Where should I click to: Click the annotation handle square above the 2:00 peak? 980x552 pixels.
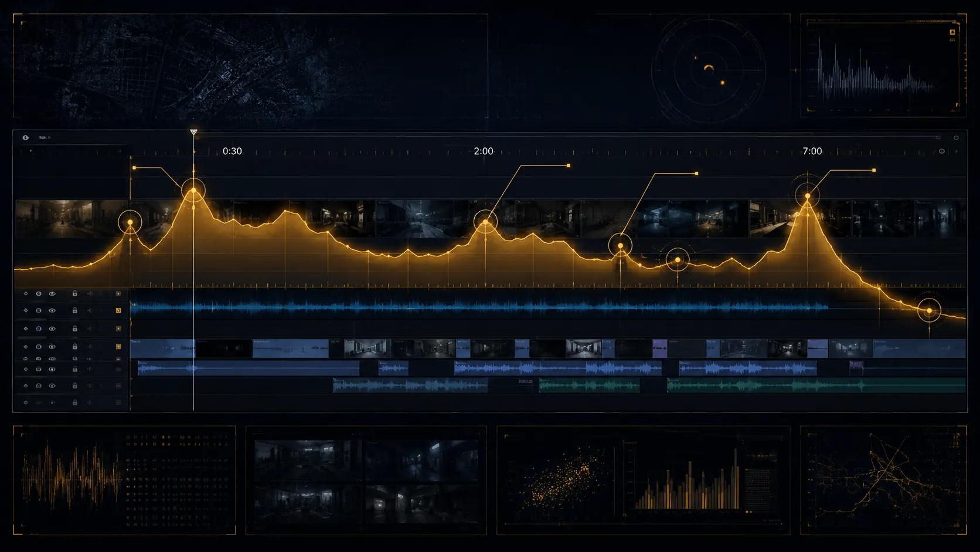[569, 165]
